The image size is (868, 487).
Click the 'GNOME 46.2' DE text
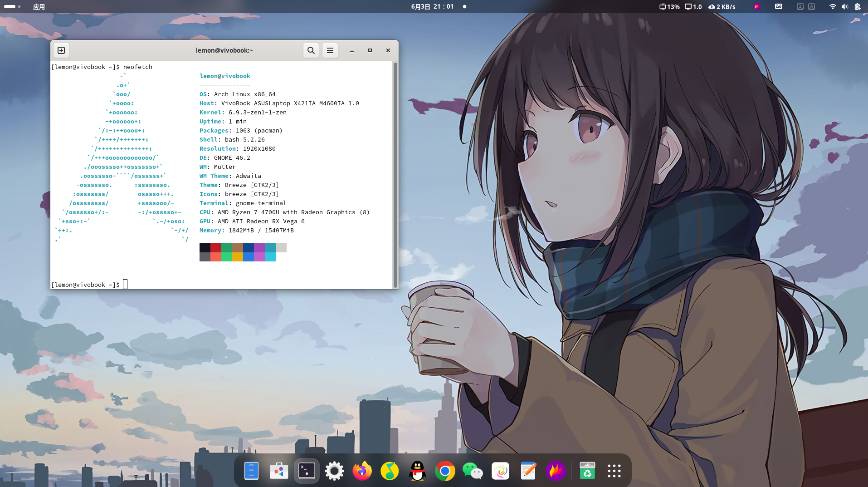tap(232, 157)
